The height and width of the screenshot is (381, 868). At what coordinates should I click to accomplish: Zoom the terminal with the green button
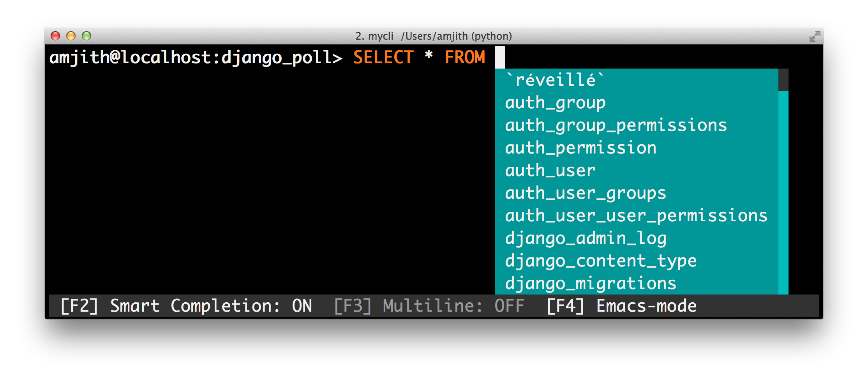pyautogui.click(x=86, y=36)
